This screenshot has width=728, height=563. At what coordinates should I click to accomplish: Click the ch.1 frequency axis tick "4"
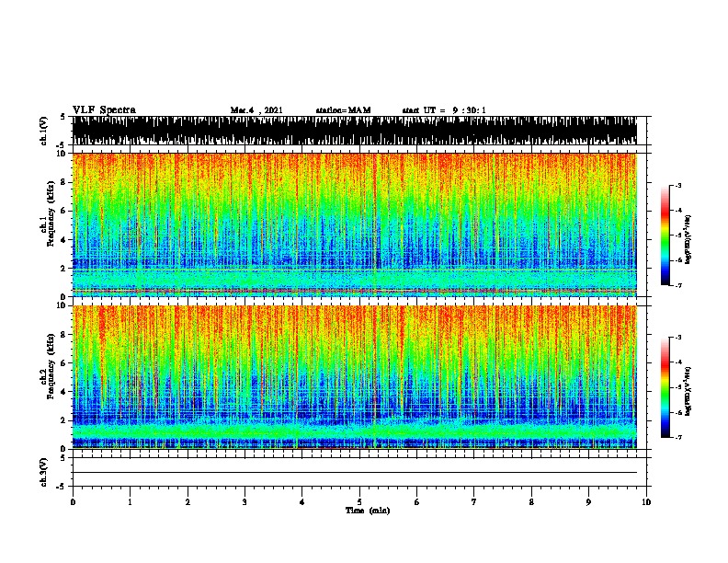click(63, 240)
